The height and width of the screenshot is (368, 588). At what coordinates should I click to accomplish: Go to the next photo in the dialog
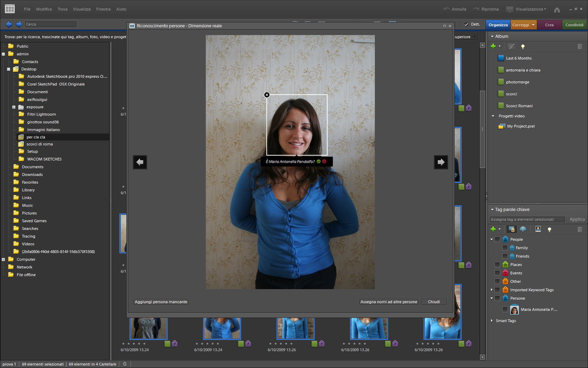click(x=441, y=162)
